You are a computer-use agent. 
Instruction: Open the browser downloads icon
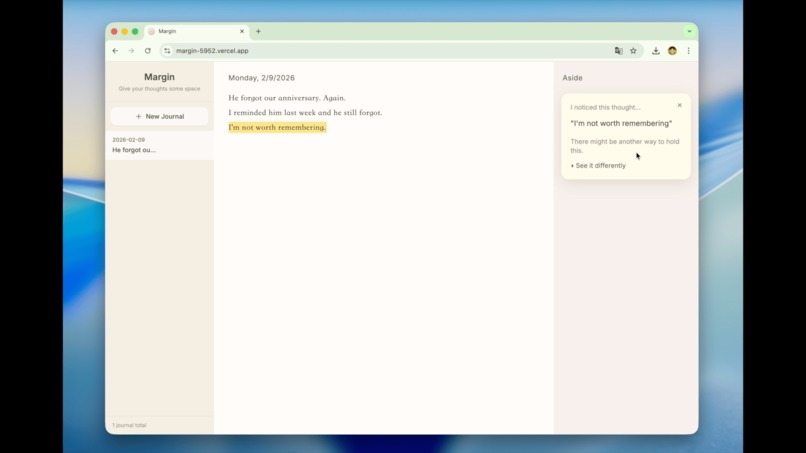click(x=656, y=51)
